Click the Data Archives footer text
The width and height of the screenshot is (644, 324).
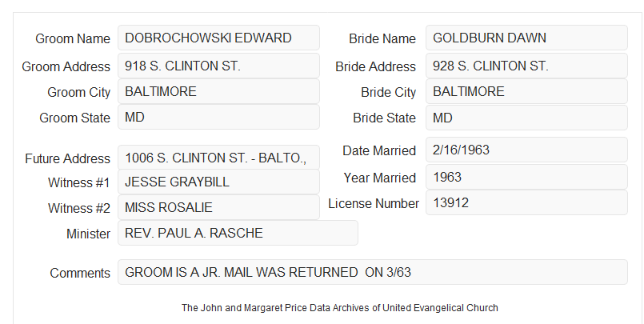point(340,308)
